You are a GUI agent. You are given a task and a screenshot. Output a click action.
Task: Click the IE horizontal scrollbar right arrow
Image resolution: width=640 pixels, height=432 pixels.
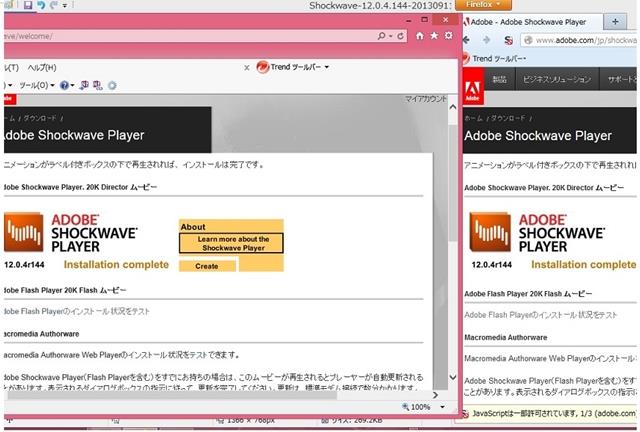[x=436, y=395]
